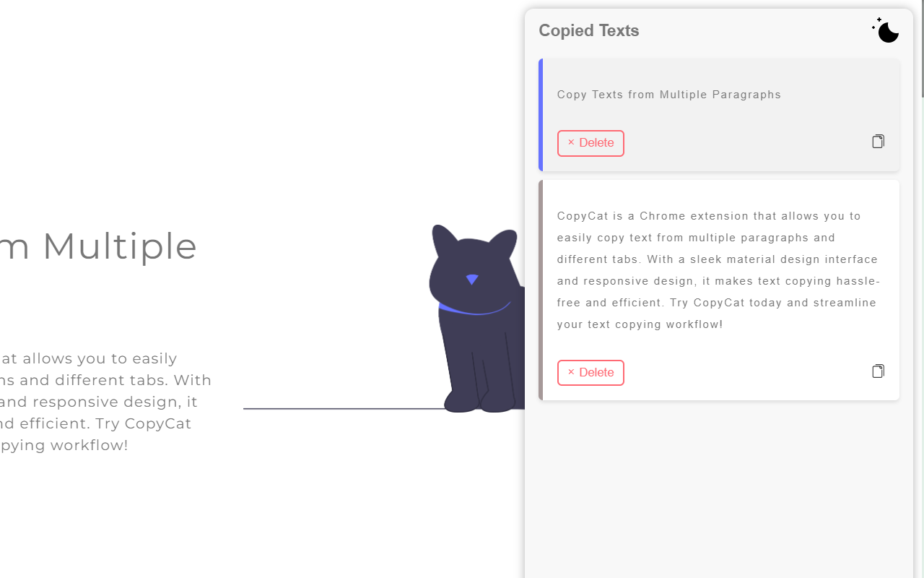Delete the CopyCat description entry
924x578 pixels.
590,372
